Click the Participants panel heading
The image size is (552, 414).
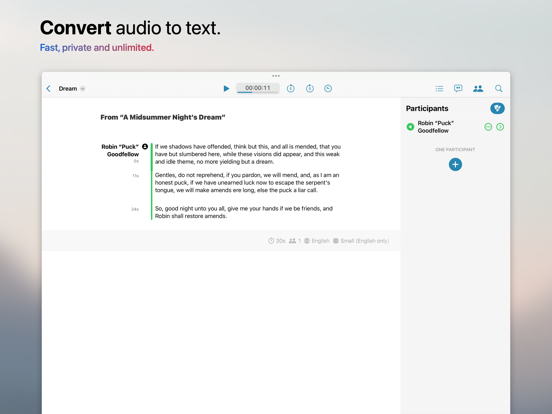427,108
